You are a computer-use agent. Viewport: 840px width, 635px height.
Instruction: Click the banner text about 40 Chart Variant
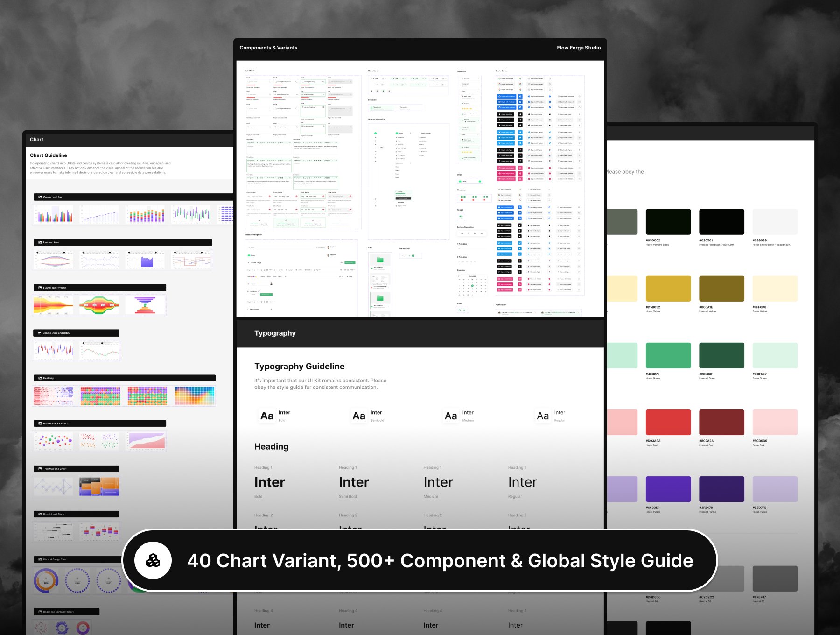point(440,561)
